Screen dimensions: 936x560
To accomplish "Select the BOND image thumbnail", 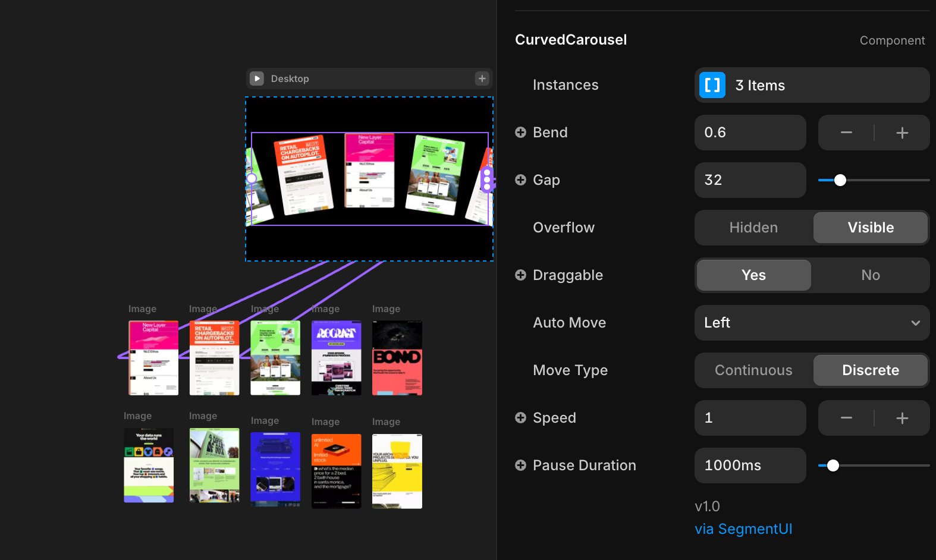I will (x=397, y=358).
